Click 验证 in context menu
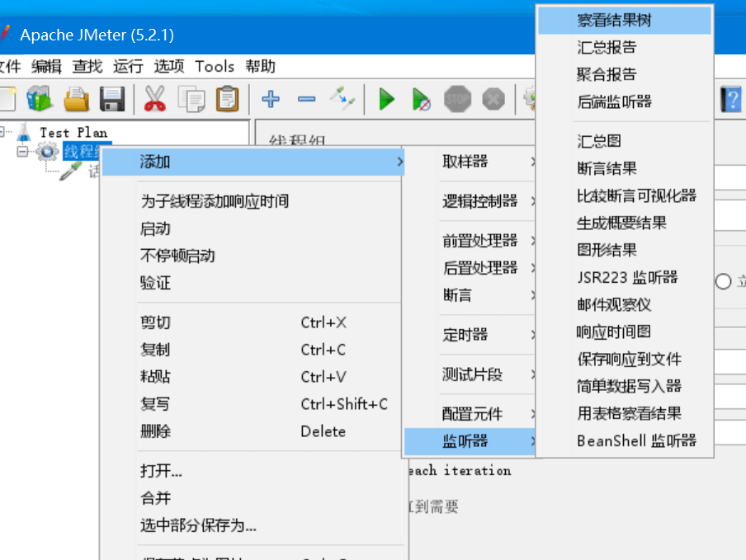This screenshot has width=746, height=560. (253, 283)
